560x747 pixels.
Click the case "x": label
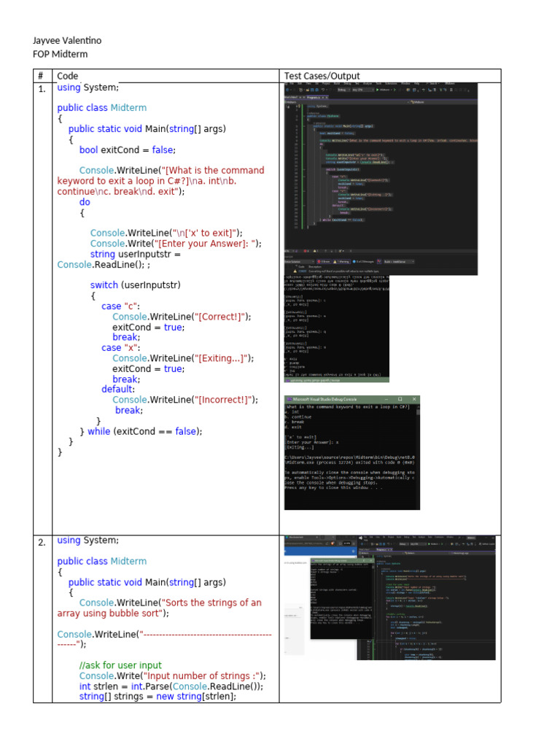tap(120, 348)
